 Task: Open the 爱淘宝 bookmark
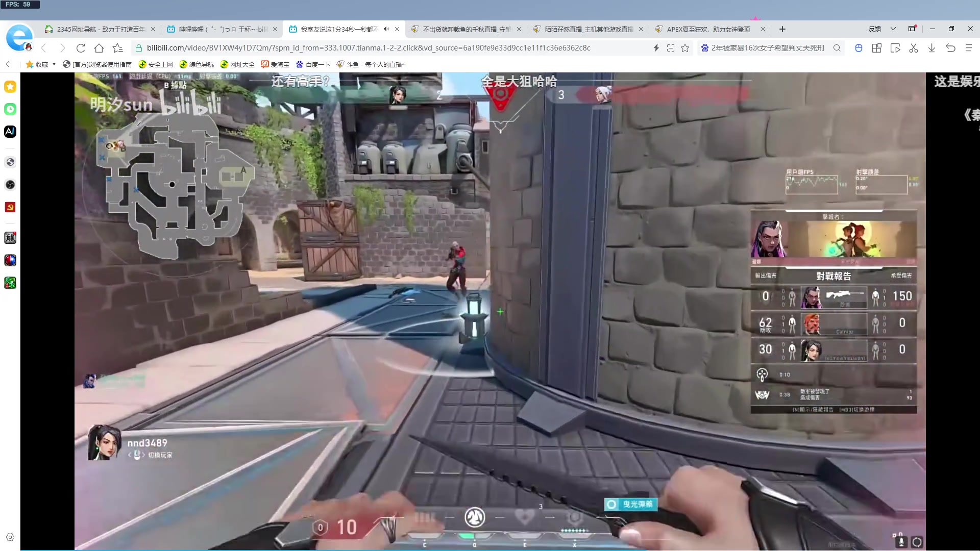point(275,64)
